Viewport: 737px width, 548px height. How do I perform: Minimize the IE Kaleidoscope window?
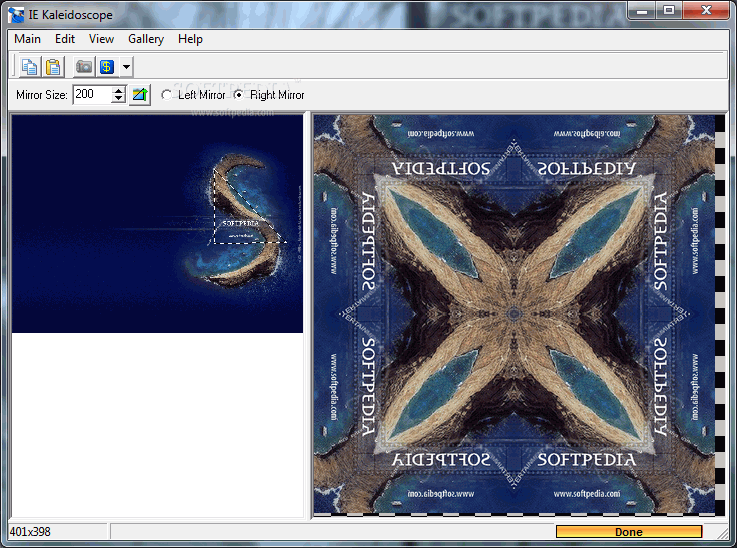pos(642,10)
